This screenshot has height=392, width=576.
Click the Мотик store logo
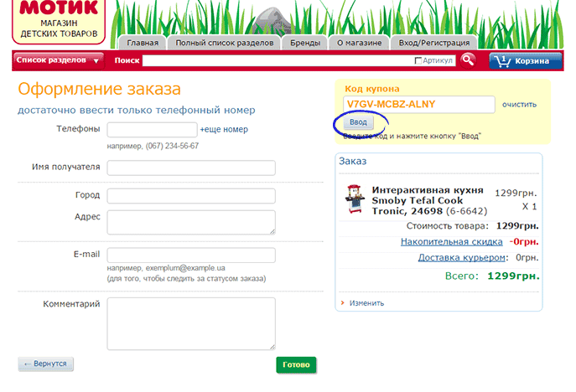[60, 20]
